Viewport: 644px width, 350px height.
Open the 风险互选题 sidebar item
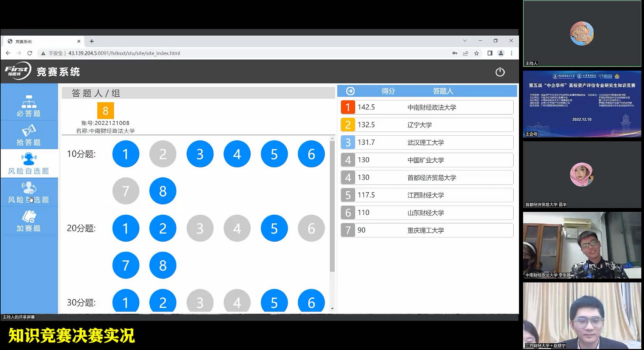pyautogui.click(x=29, y=192)
